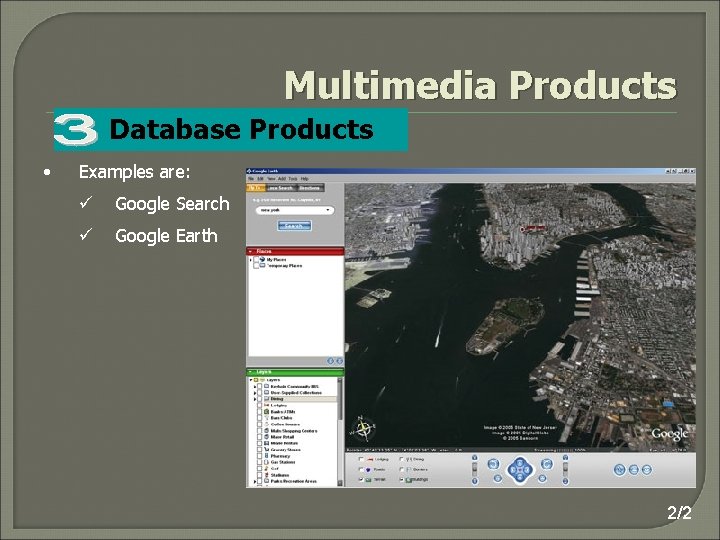Expand Parks/Recreation Areas layer node
This screenshot has height=540, width=720.
(255, 481)
